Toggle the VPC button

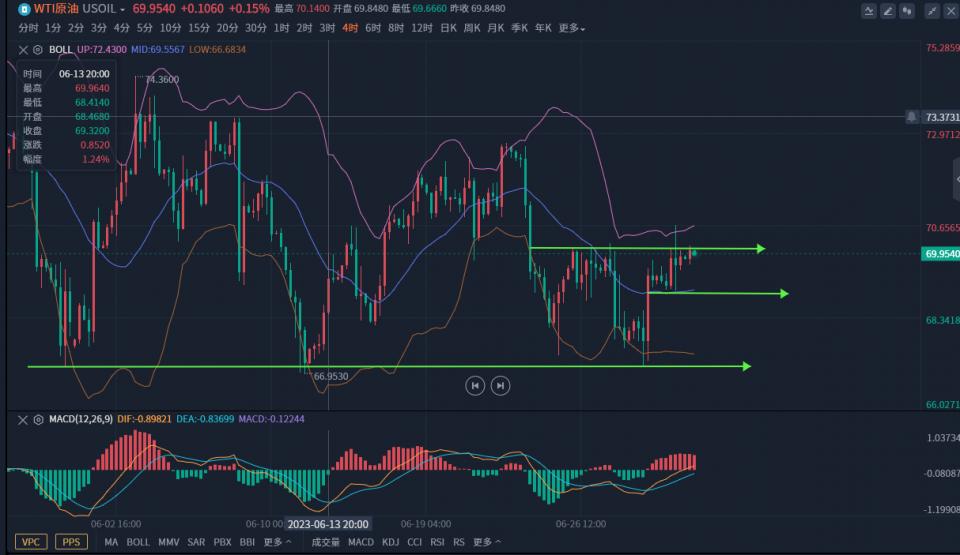31,542
